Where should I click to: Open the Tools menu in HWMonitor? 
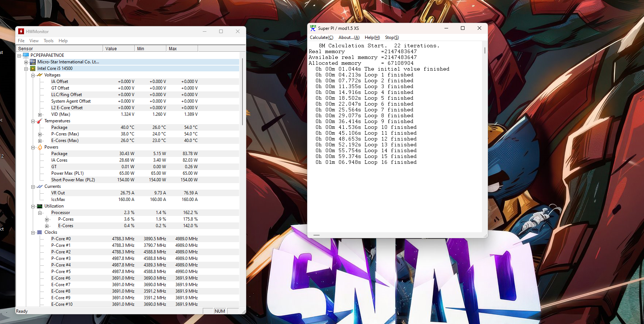pyautogui.click(x=48, y=41)
